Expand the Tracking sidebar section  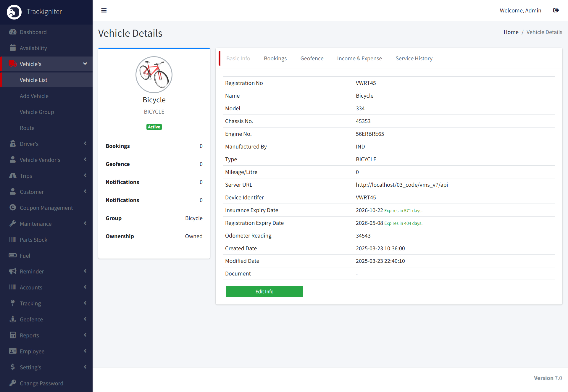[30, 303]
